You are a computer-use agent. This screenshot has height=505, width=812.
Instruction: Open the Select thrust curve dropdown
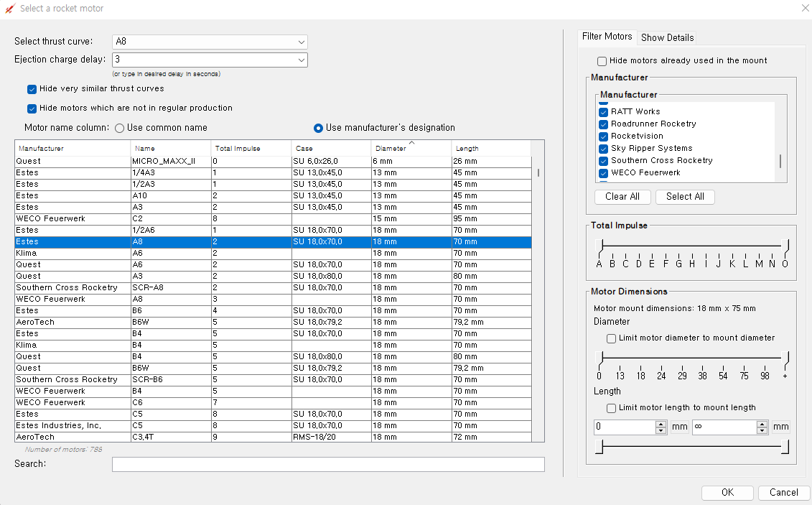[210, 42]
